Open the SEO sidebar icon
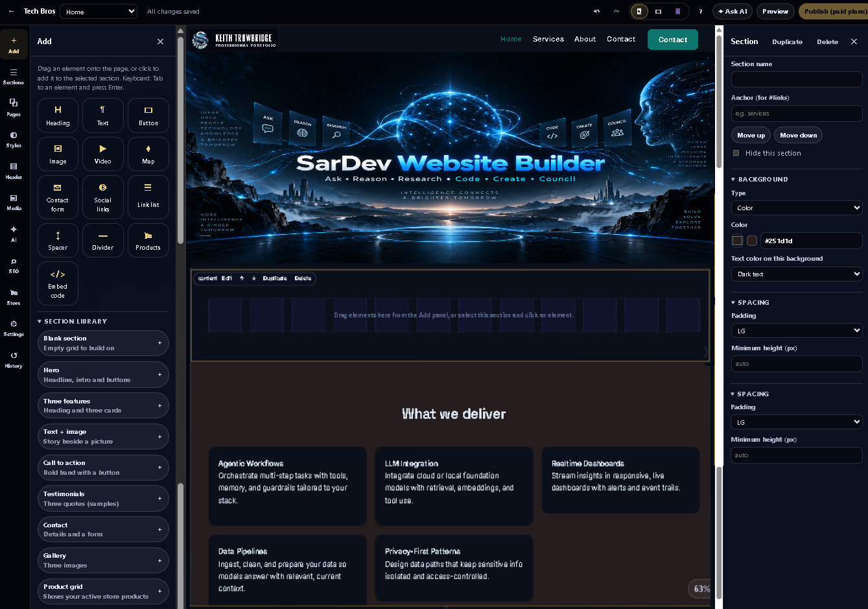Screen dimensions: 868x609 14,265
